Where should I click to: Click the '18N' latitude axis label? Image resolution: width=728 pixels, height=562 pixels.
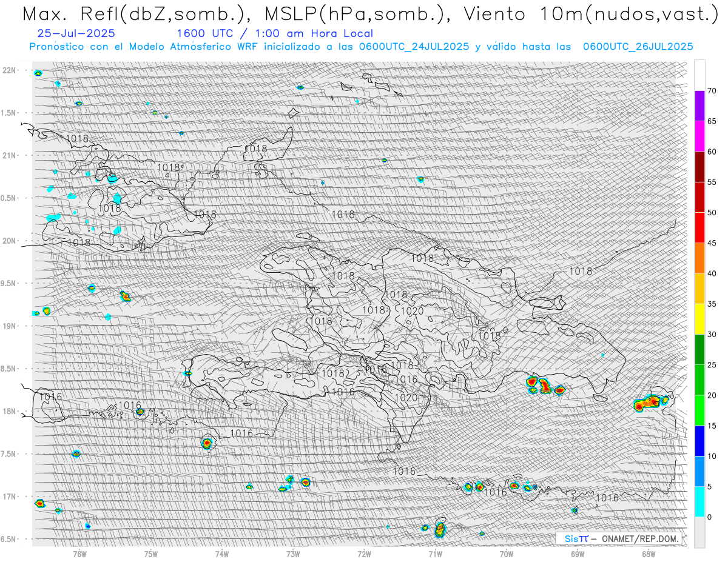[x=9, y=411]
